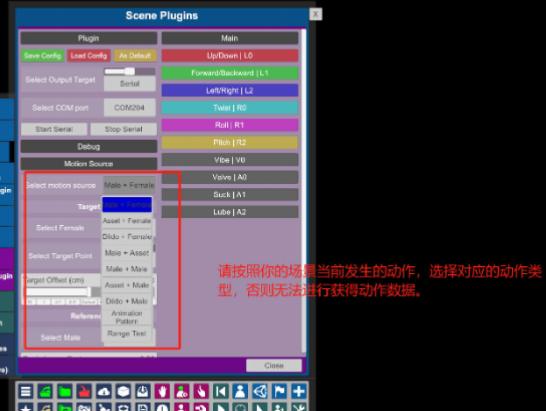Expand the Pitch | R2 section
Screen dimensions: 546x411
coord(230,142)
